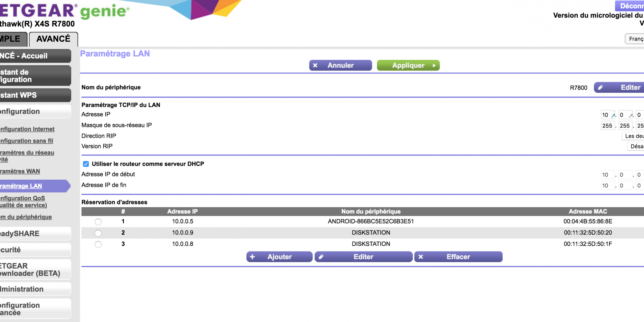Select reservation row 3 radio button
Screen dimensions: 644x322
(98, 244)
